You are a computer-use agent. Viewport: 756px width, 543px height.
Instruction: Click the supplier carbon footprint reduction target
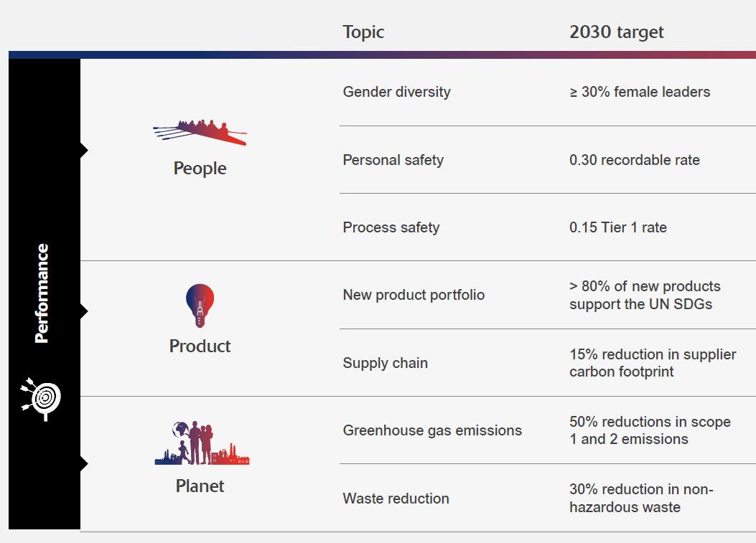pyautogui.click(x=652, y=363)
